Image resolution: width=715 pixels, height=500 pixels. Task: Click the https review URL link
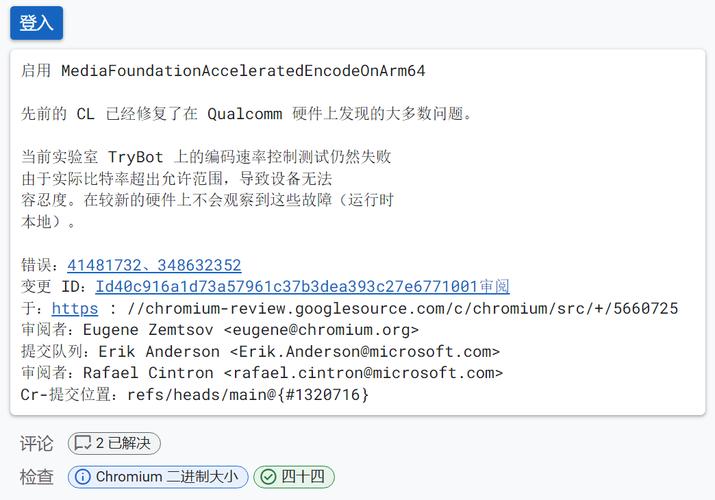(75, 308)
